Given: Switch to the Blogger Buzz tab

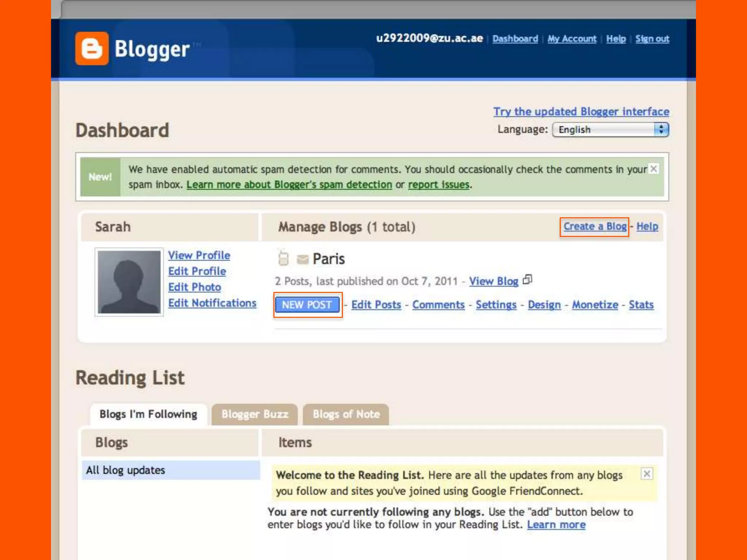Looking at the screenshot, I should click(255, 414).
